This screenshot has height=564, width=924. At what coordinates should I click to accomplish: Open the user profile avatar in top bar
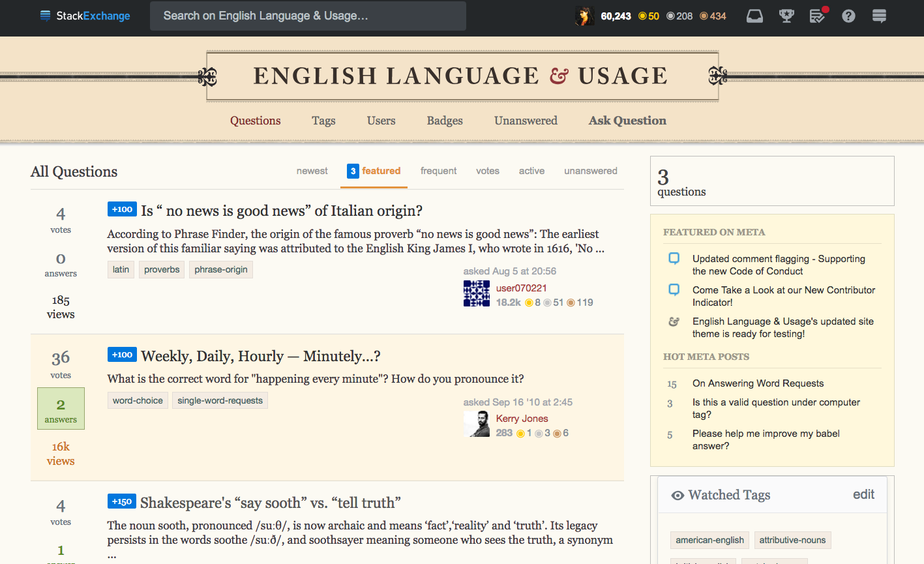click(x=584, y=16)
